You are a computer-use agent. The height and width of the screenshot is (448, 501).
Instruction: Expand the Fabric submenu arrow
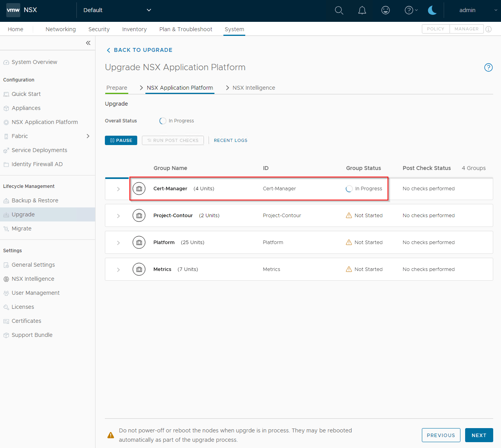pos(88,136)
